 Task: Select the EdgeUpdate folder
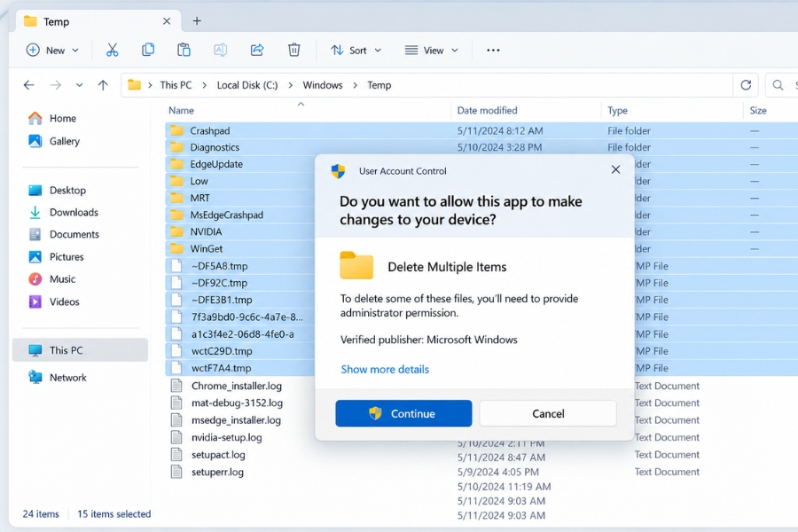point(216,164)
